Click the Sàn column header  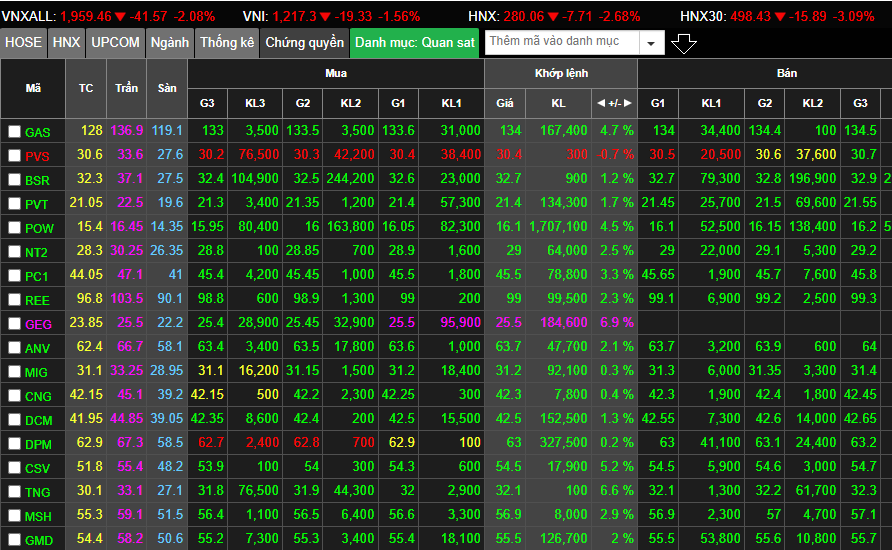click(x=167, y=88)
